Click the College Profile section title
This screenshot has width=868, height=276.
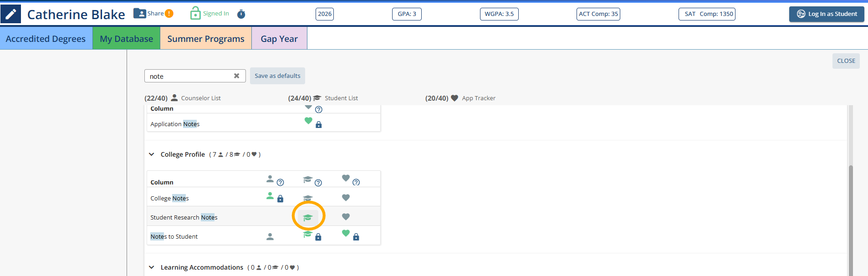click(183, 154)
